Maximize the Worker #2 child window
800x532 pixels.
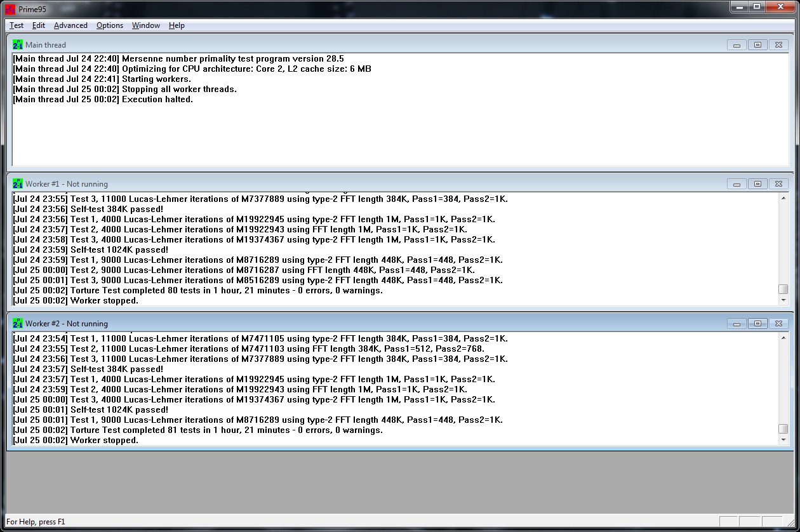point(757,324)
